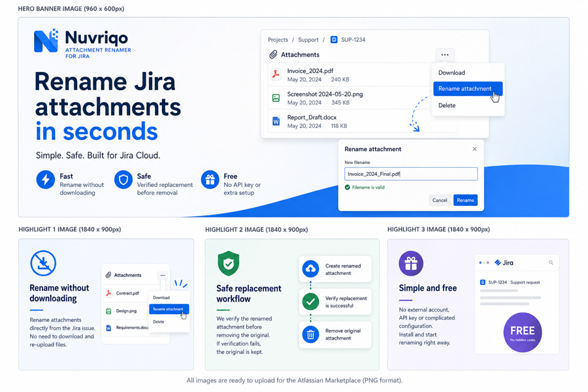Click the blue issue icon before SUP-1234 breadcrumb
This screenshot has width=588, height=392.
334,40
